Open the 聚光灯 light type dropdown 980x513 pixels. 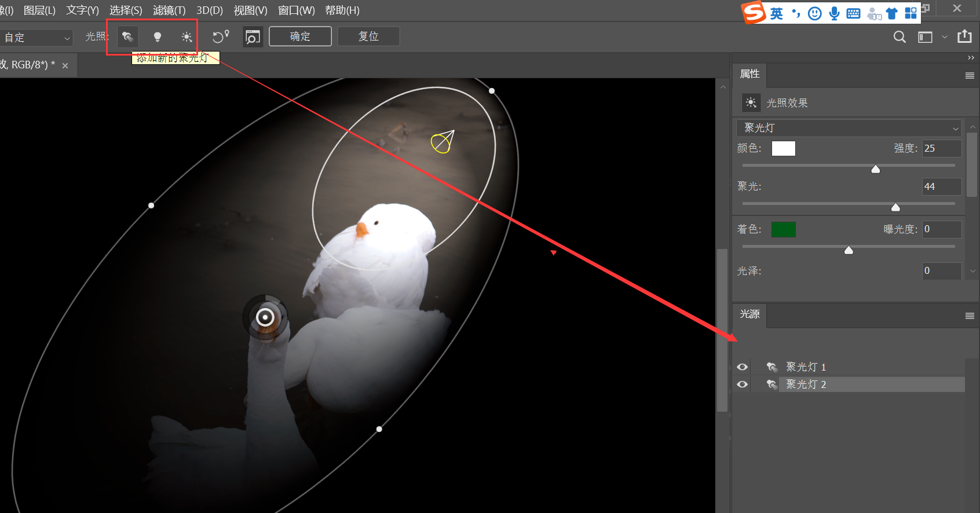pos(849,128)
